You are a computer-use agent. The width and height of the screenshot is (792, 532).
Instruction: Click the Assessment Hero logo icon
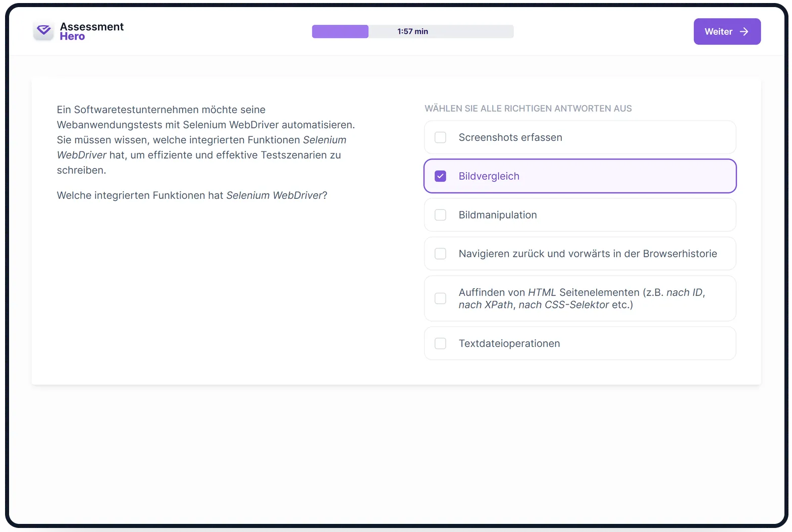(43, 31)
